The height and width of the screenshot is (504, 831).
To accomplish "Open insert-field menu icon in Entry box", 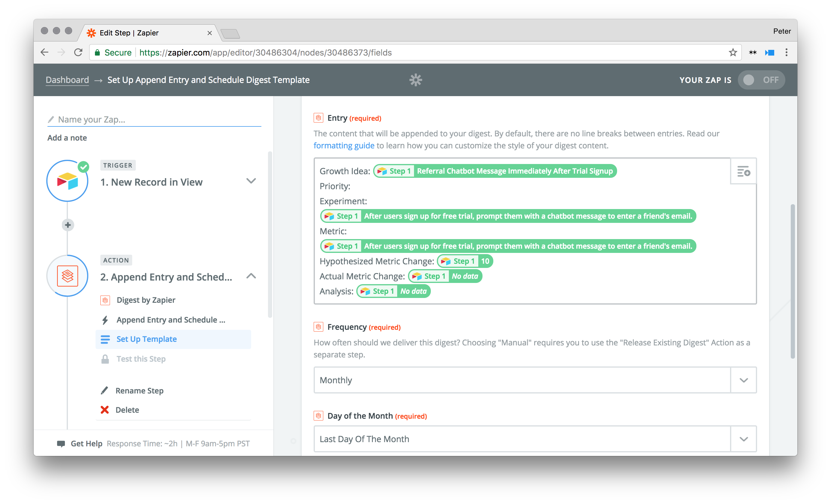I will point(743,171).
